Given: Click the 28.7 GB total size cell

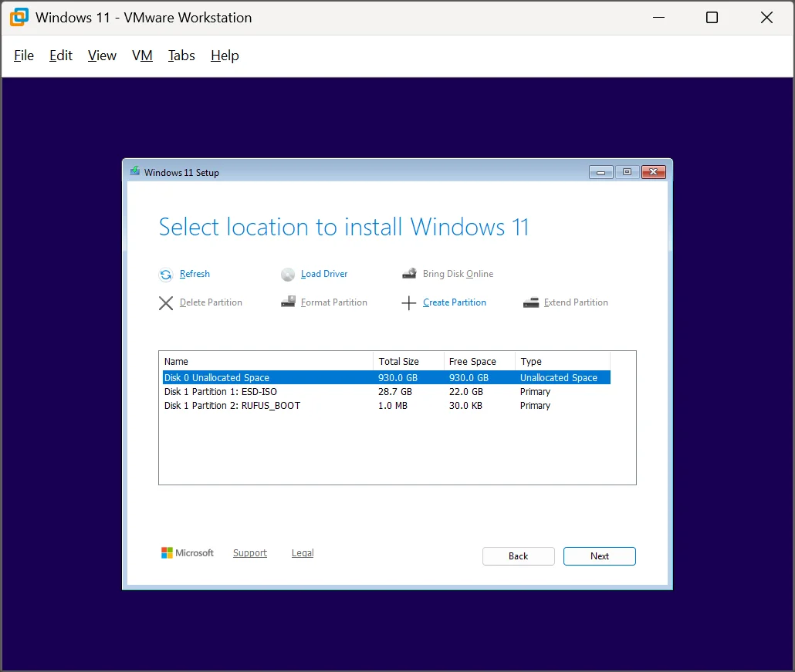Looking at the screenshot, I should pyautogui.click(x=395, y=392).
